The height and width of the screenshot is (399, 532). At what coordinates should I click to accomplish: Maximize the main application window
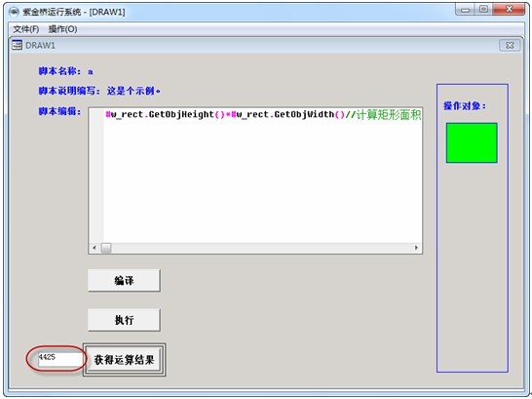484,9
